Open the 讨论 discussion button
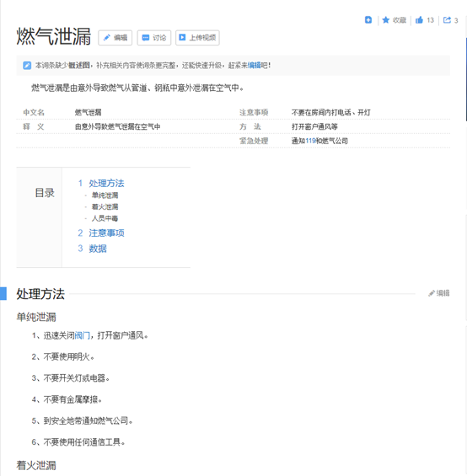Screen dimensions: 467x476 [x=154, y=38]
